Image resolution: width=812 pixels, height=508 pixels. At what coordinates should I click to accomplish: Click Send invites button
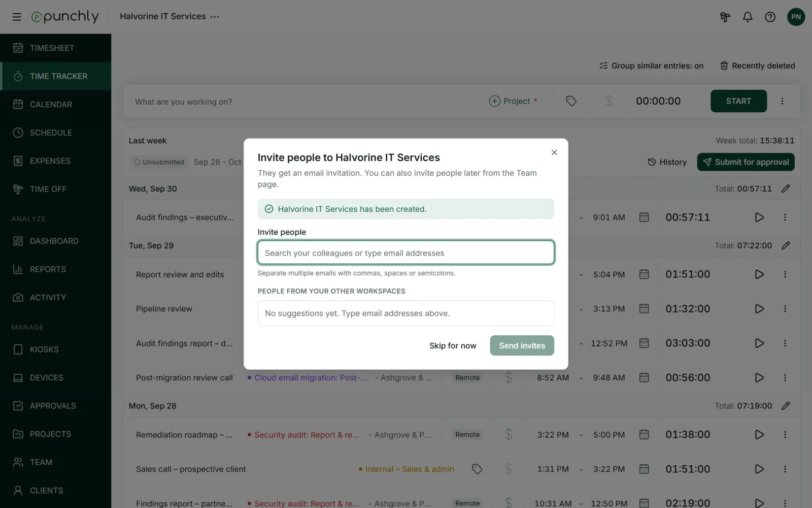522,345
